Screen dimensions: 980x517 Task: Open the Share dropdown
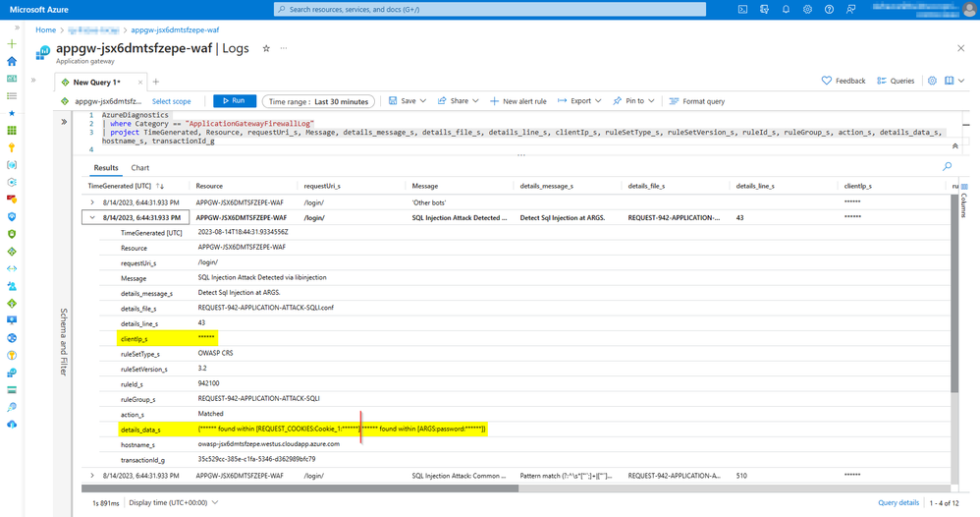[x=459, y=101]
